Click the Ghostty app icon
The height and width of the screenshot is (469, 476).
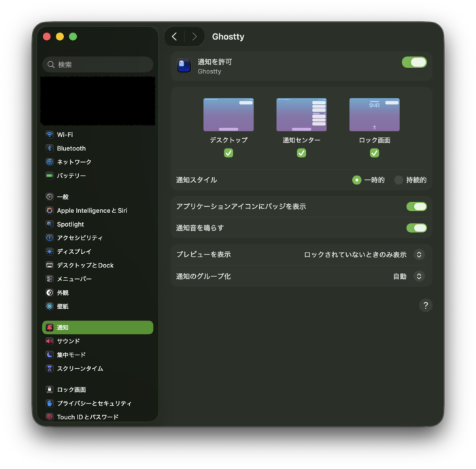[184, 65]
